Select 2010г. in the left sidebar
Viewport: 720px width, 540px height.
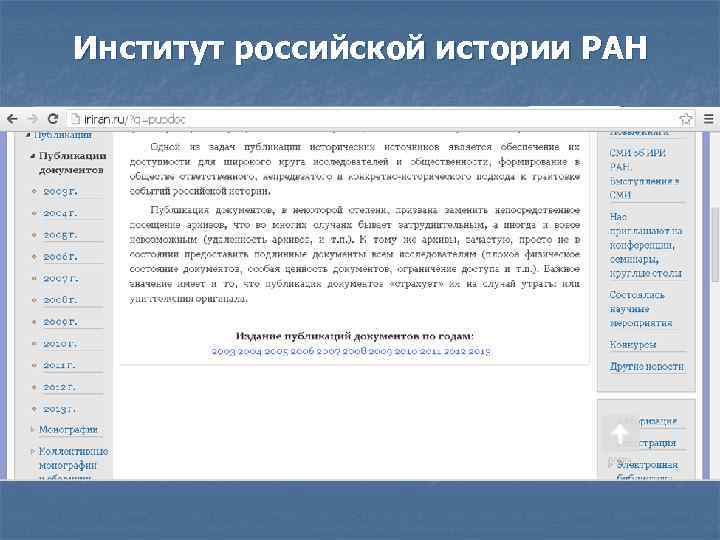click(x=60, y=343)
